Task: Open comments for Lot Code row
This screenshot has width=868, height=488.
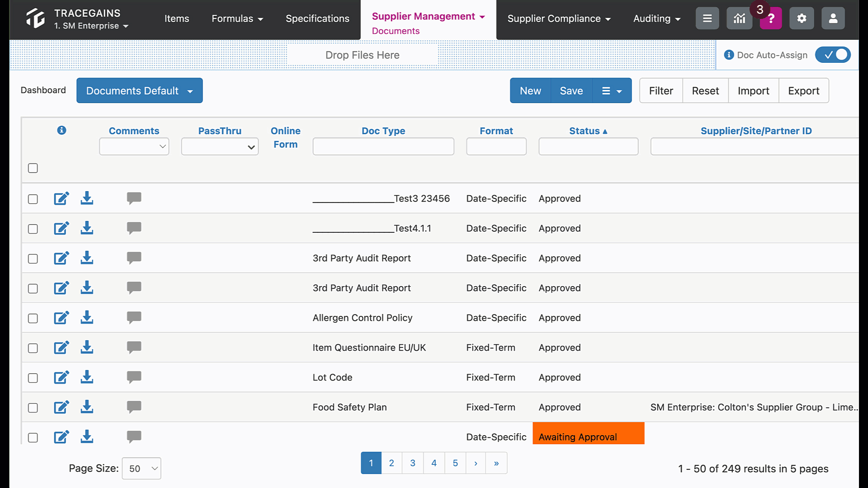Action: [x=134, y=377]
